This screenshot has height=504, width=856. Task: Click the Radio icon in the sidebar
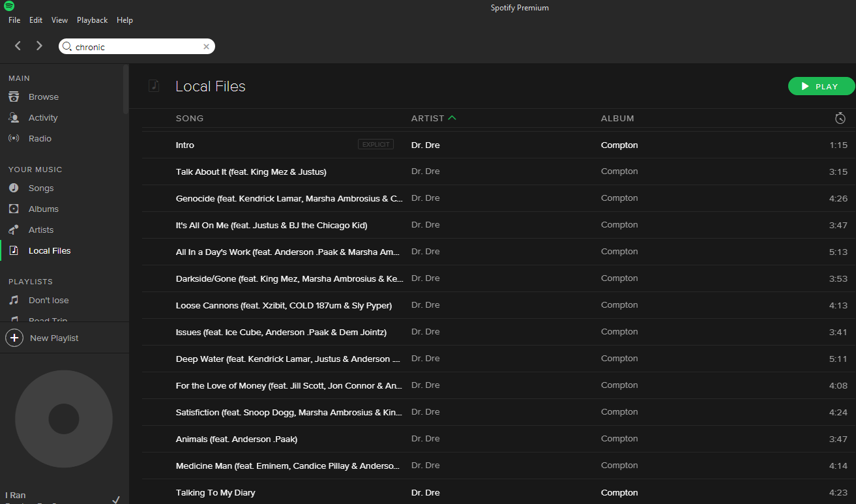[x=14, y=139]
